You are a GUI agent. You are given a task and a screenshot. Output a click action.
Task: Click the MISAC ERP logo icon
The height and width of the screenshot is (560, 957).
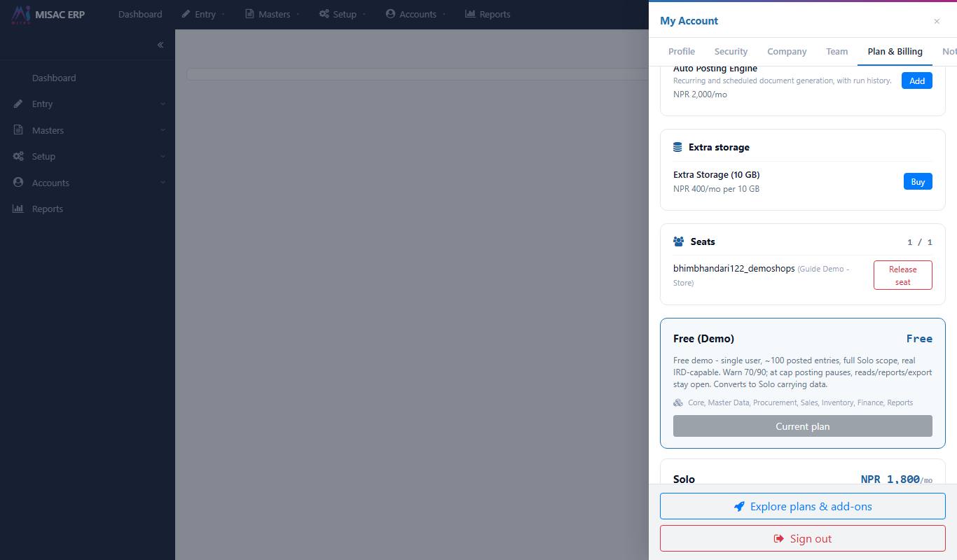pyautogui.click(x=21, y=14)
